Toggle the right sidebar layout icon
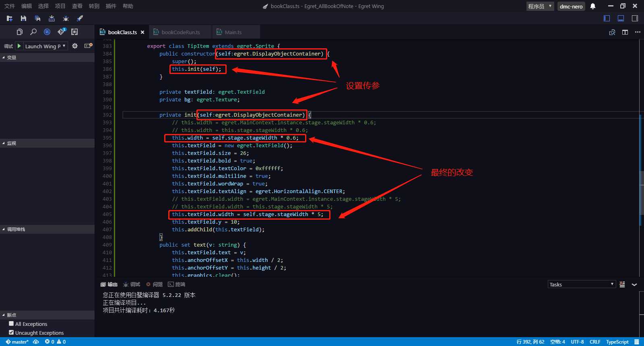The width and height of the screenshot is (644, 346). click(635, 18)
